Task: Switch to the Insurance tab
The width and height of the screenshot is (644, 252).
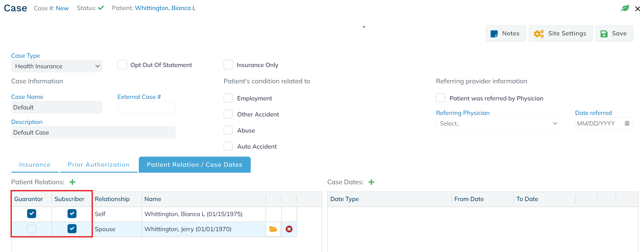Action: point(35,165)
